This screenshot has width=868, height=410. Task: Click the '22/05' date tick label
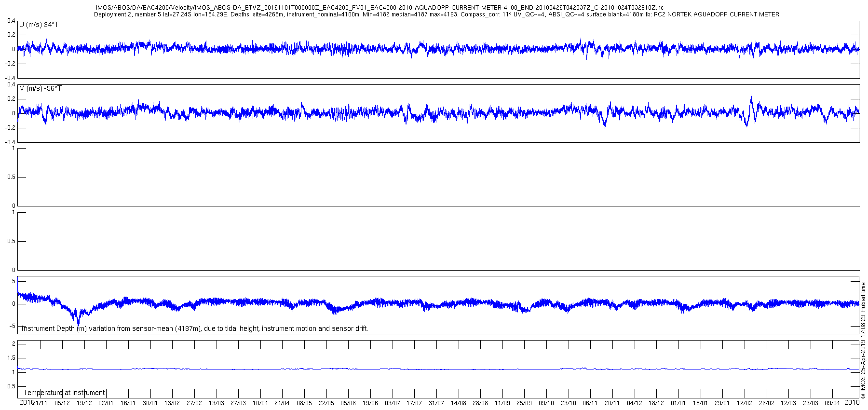326,403
